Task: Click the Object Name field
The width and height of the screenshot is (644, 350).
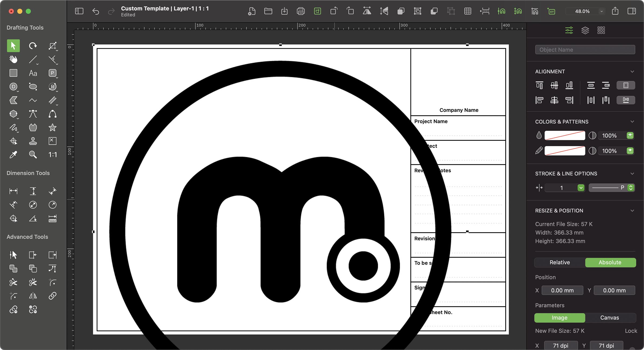Action: point(585,50)
